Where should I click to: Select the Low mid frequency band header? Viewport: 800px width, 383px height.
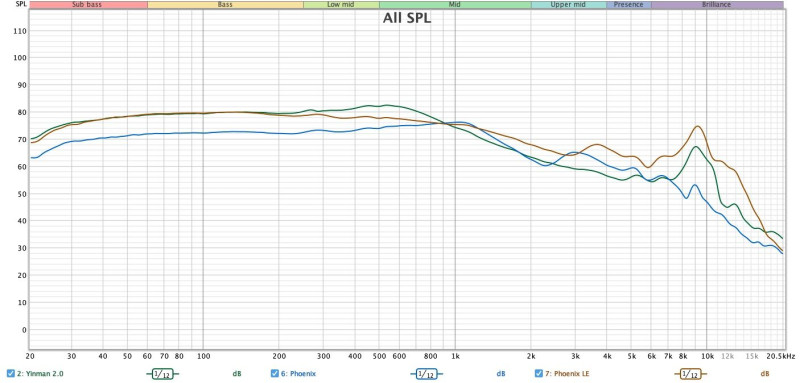pos(341,5)
